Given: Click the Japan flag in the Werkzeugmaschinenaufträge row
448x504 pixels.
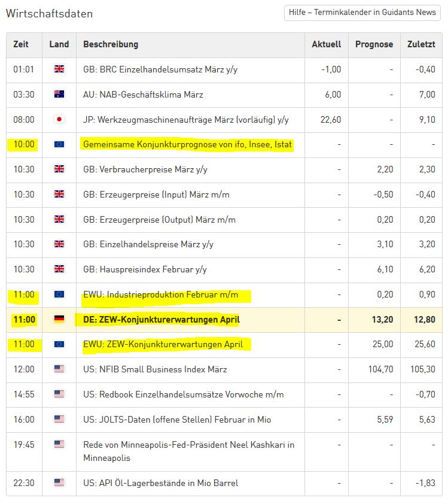Looking at the screenshot, I should coord(59,119).
